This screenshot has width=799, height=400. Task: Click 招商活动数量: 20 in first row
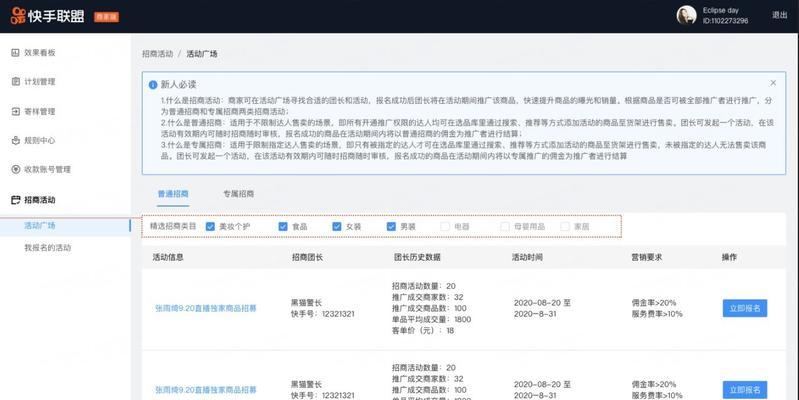click(423, 286)
